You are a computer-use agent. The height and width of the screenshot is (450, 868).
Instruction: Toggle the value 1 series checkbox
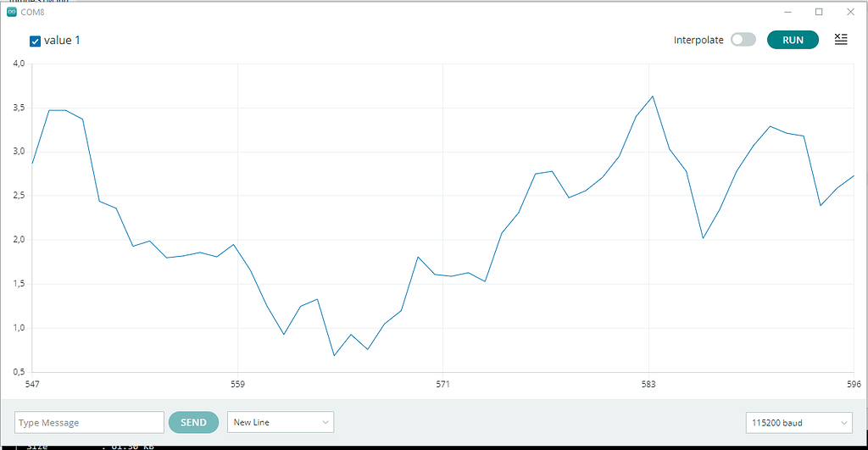(x=36, y=41)
